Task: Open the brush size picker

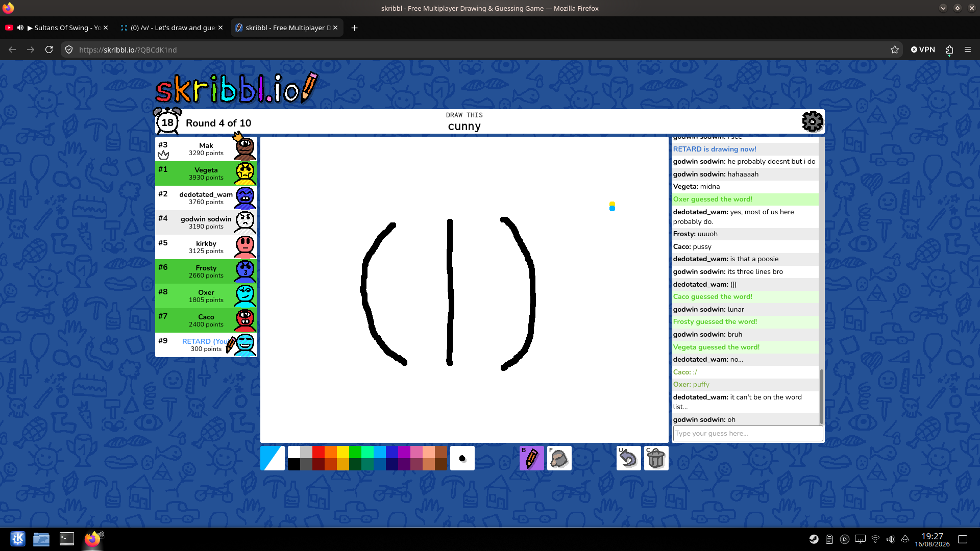Action: (x=462, y=458)
